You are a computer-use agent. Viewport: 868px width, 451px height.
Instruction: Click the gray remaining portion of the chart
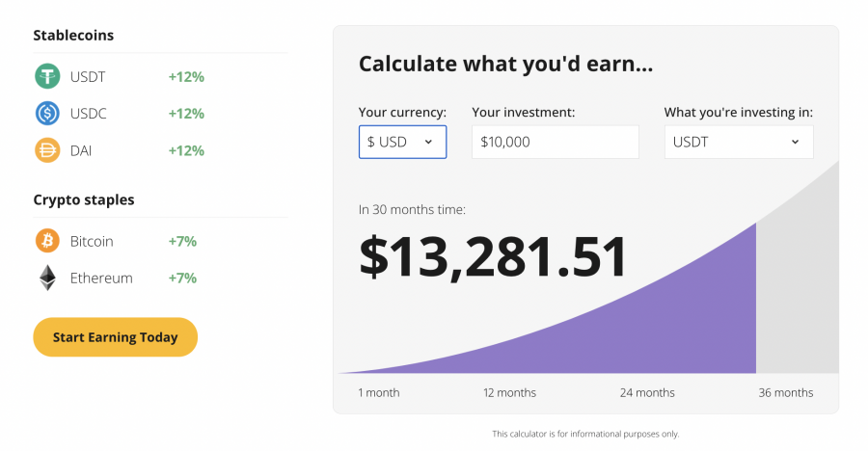click(798, 289)
